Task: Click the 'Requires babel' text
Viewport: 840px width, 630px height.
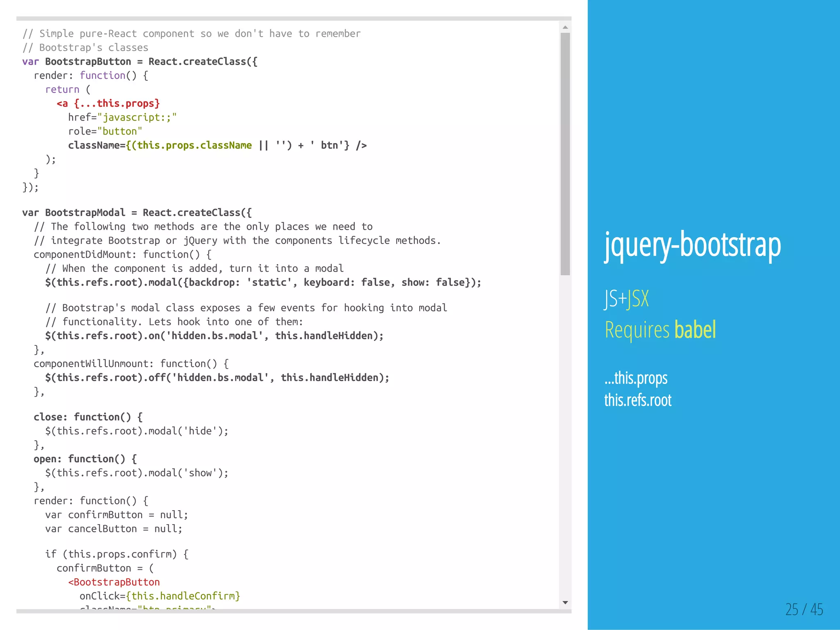Action: tap(660, 330)
